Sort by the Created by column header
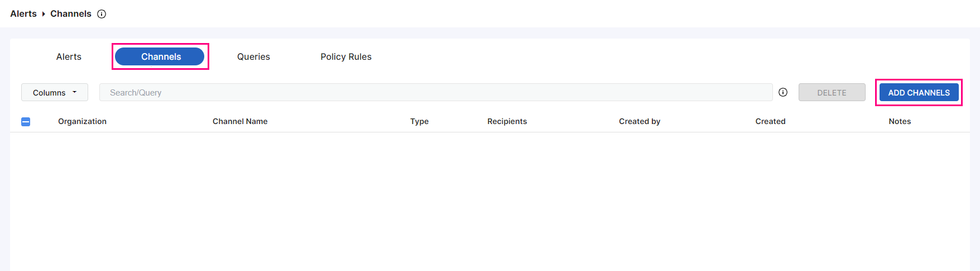Image resolution: width=980 pixels, height=271 pixels. pos(639,121)
